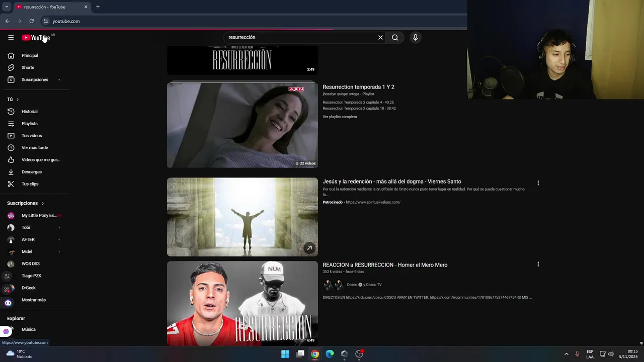This screenshot has width=644, height=362.
Task: Open AFTER channel avatar
Action: pos(11,239)
